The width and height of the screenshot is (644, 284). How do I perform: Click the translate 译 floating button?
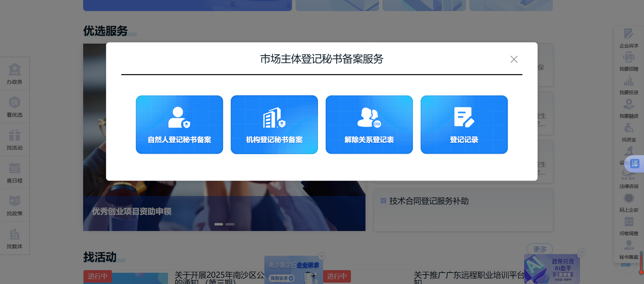tap(635, 163)
